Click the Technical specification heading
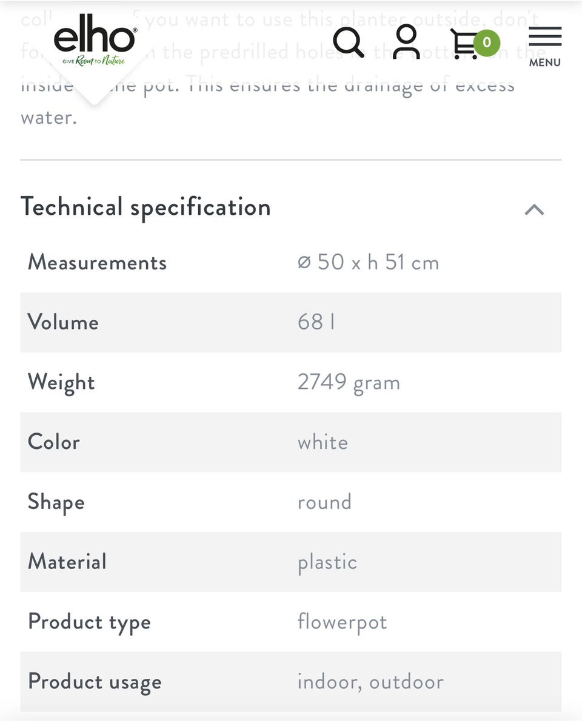The image size is (582, 728). tap(145, 207)
